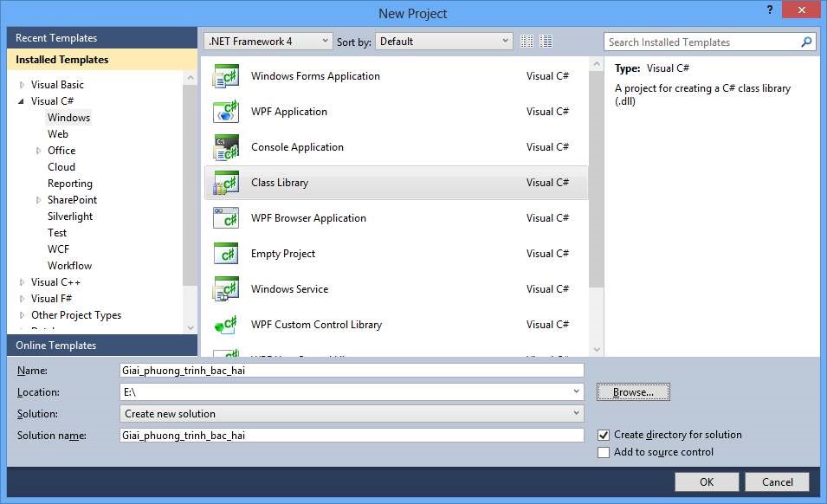The width and height of the screenshot is (827, 504).
Task: Open the Sort by Default dropdown
Action: (445, 42)
